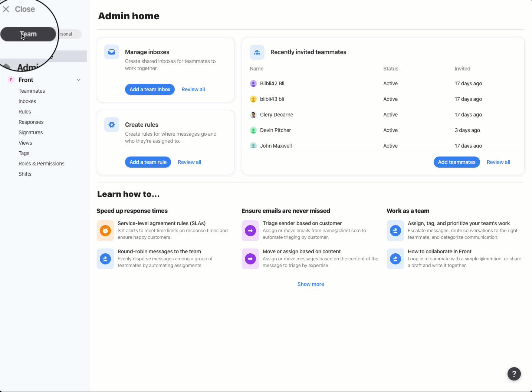Open Triage sender based on customer article
The image size is (532, 392).
point(302,223)
